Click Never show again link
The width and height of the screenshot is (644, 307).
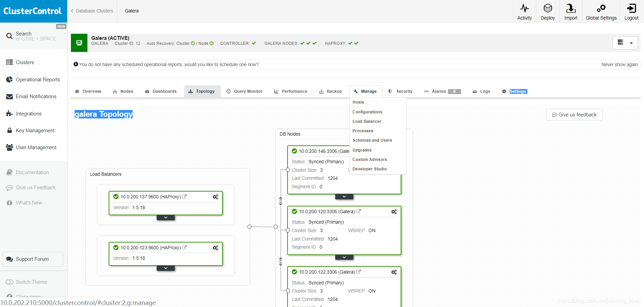[619, 64]
